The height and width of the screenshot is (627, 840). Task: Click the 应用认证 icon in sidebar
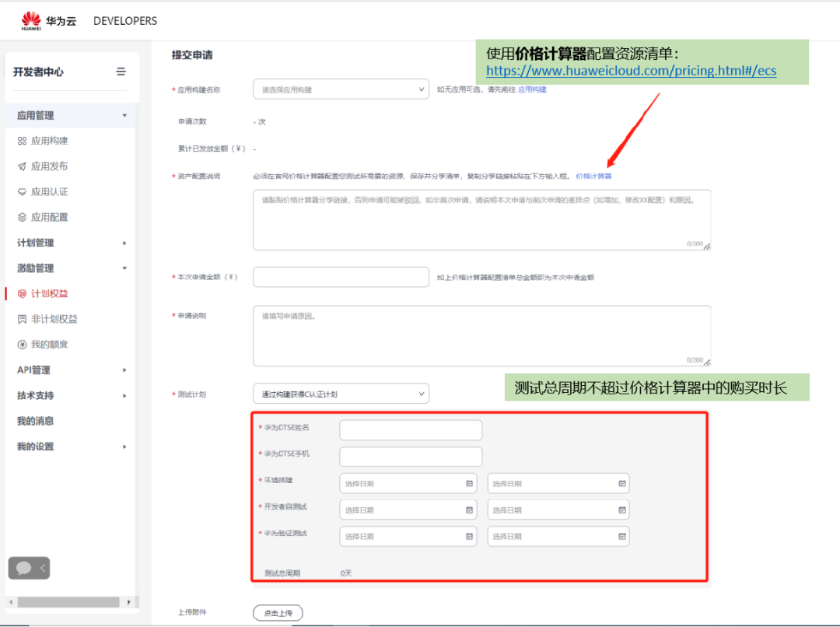22,192
